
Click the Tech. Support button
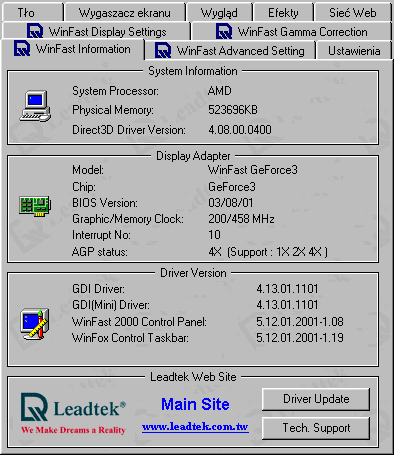click(316, 428)
